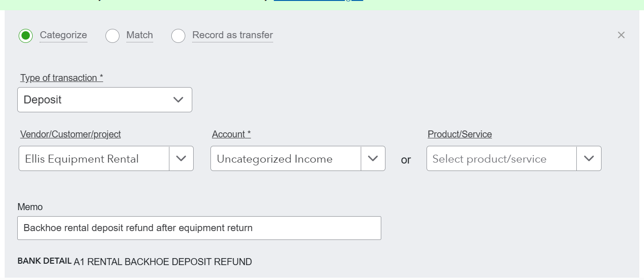Select the Categorize radio button

coord(26,35)
